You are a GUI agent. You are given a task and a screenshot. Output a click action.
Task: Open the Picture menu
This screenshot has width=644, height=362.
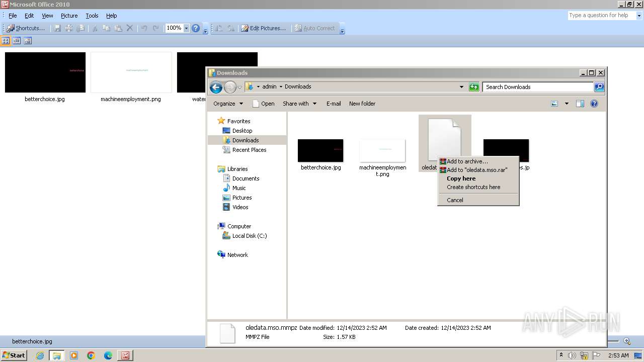pyautogui.click(x=69, y=16)
